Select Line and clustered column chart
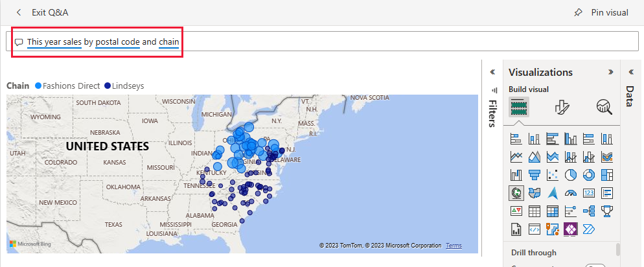Image resolution: width=644 pixels, height=267 pixels. pyautogui.click(x=588, y=157)
